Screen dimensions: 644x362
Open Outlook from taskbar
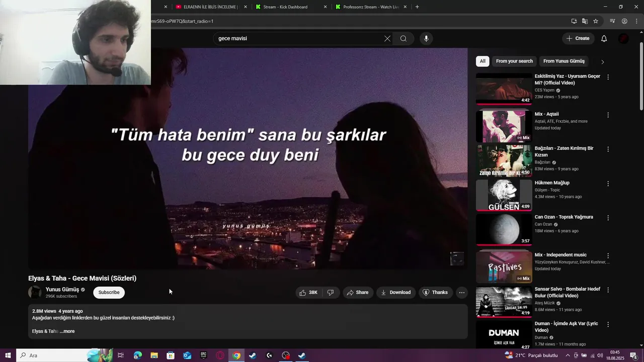187,355
